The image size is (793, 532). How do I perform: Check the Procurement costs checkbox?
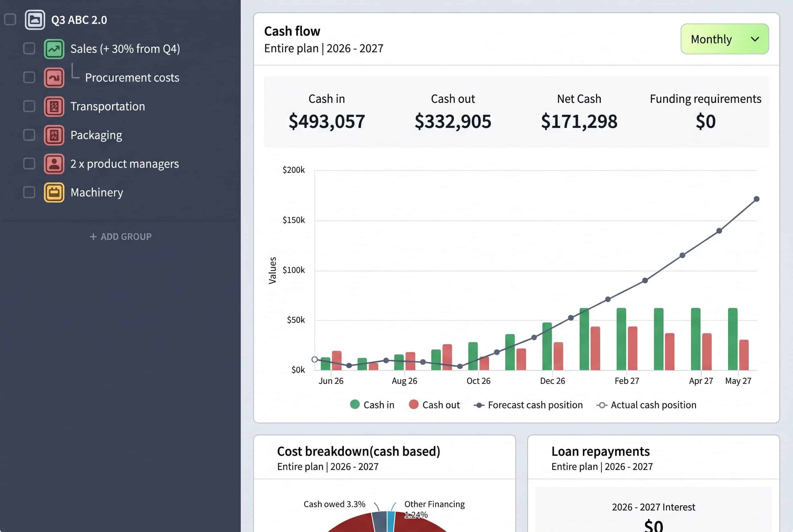29,77
